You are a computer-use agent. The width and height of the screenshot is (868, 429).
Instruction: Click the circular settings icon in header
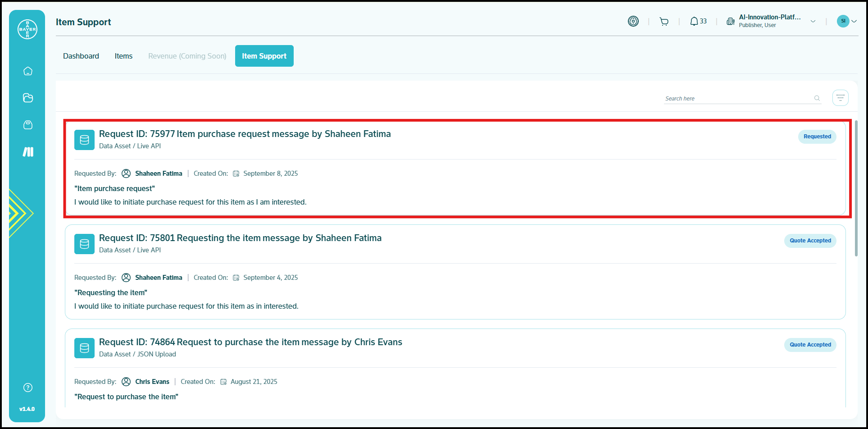(x=633, y=21)
